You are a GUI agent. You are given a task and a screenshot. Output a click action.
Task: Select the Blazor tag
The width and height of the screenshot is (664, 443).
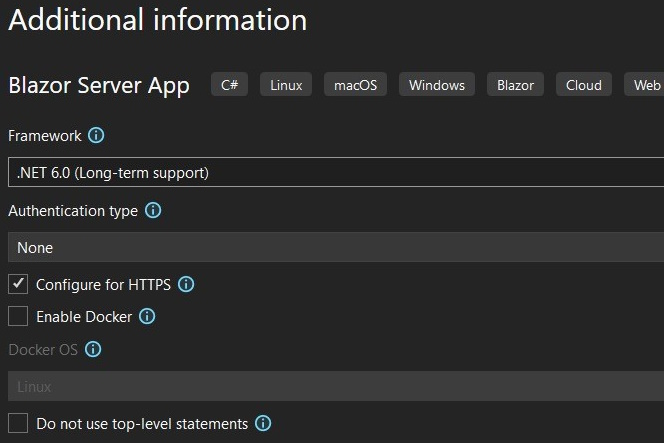(515, 85)
